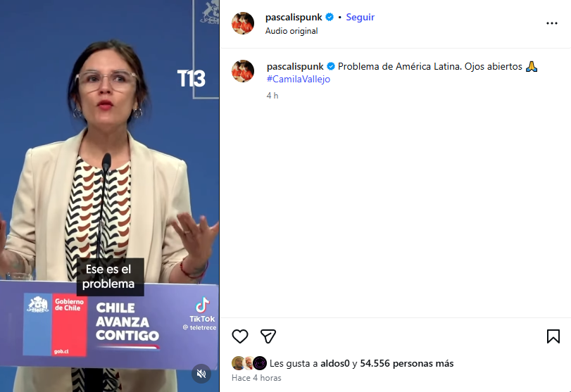
Task: Save the post with bookmark icon
Action: coord(553,336)
